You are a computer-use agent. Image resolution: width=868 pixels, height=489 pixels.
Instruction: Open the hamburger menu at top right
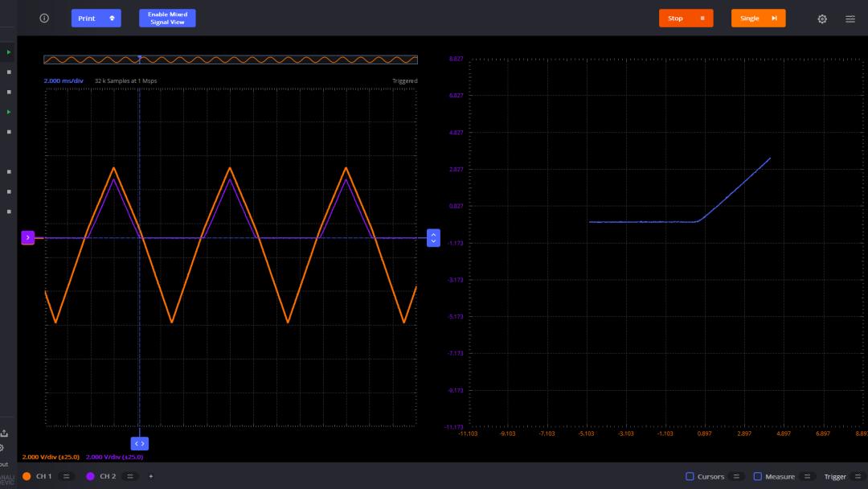pyautogui.click(x=850, y=19)
